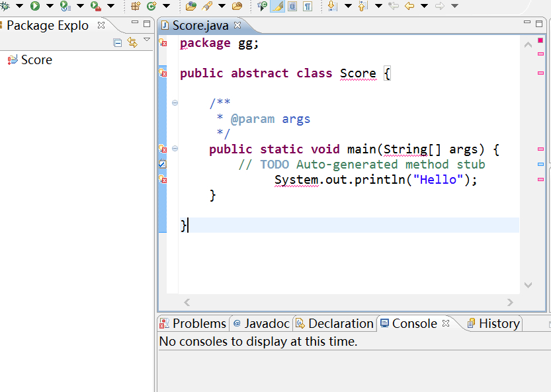Viewport: 551px width, 392px height.
Task: Navigate Back with yellow left arrow
Action: pyautogui.click(x=409, y=6)
